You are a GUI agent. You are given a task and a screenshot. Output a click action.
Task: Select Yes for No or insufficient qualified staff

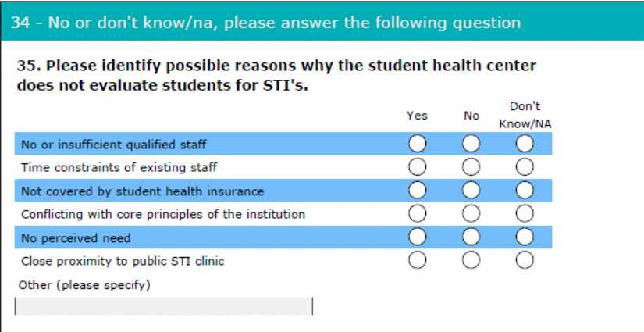[418, 144]
